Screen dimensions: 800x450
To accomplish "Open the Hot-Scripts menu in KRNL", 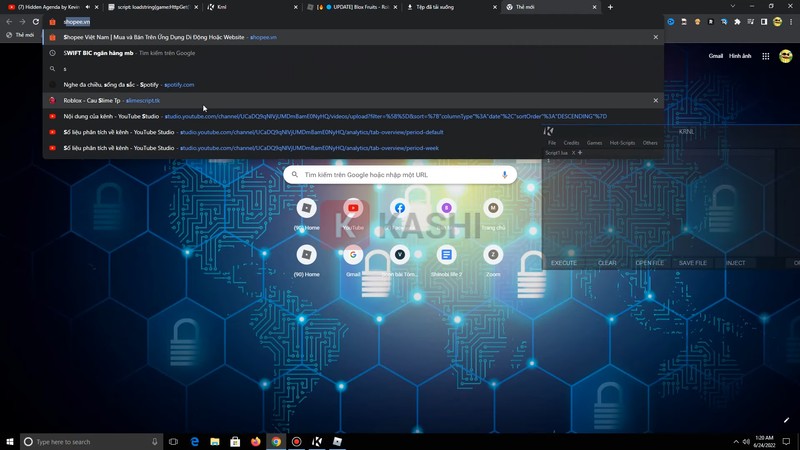I will click(622, 143).
